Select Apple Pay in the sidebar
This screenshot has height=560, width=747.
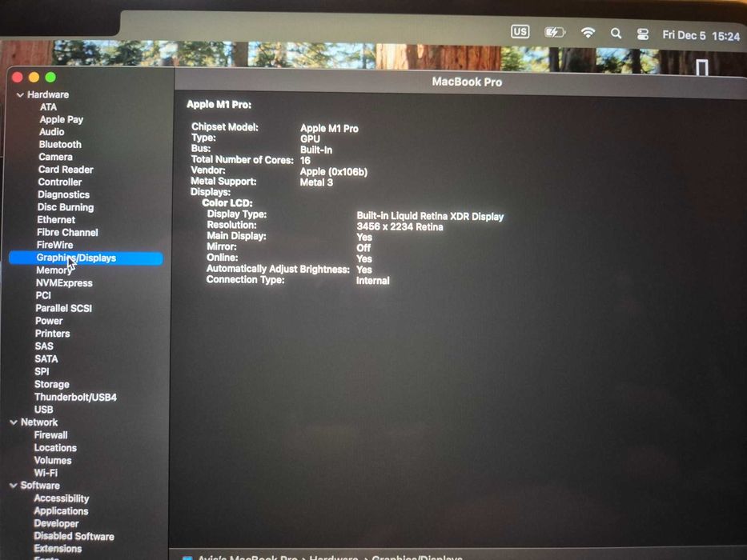[62, 119]
